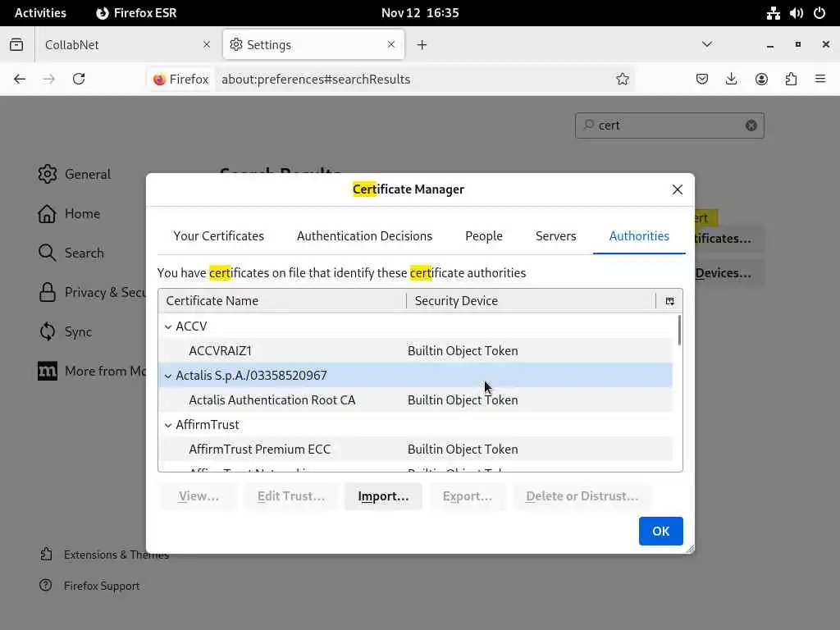The width and height of the screenshot is (840, 630).
Task: Open the power icon in top bar
Action: pos(819,13)
